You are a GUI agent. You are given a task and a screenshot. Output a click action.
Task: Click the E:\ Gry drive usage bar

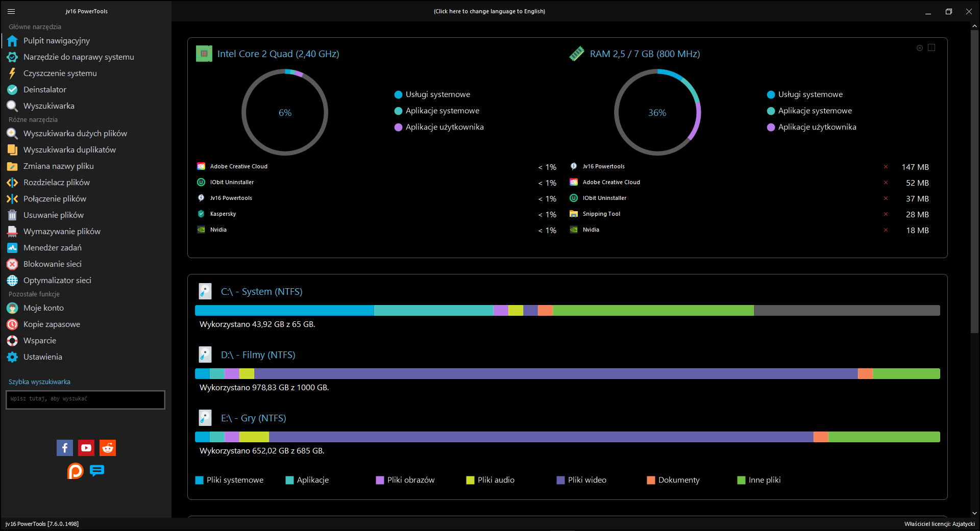(x=568, y=437)
